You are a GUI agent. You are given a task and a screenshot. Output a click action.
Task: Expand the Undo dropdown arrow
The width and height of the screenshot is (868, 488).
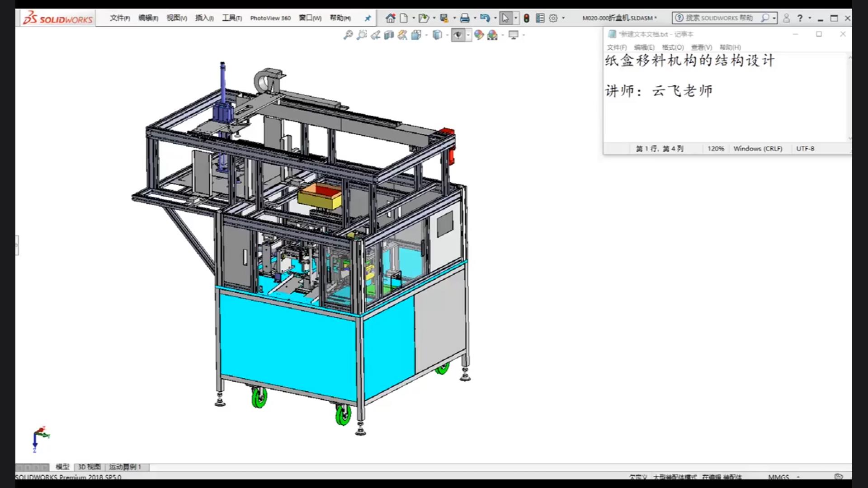coord(495,18)
